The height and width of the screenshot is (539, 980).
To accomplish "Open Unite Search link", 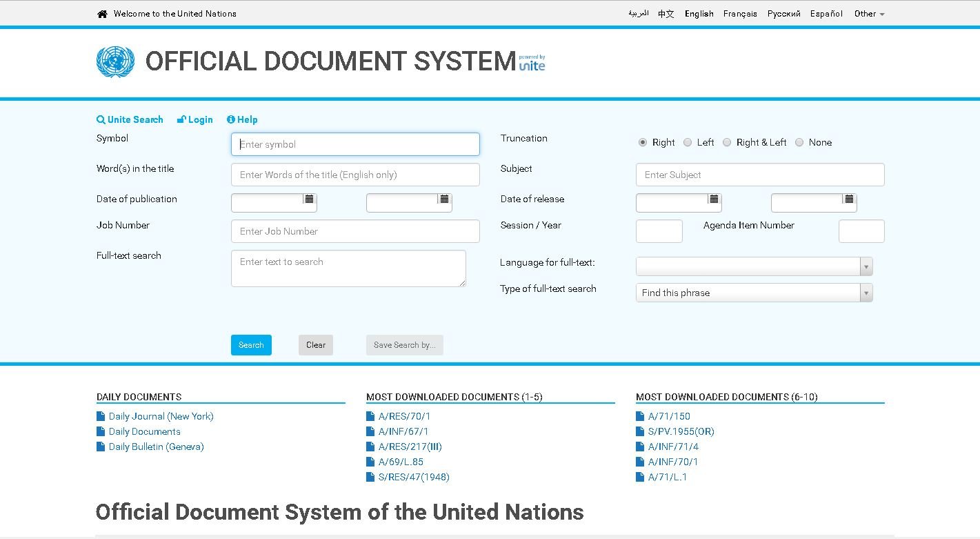I will 130,119.
